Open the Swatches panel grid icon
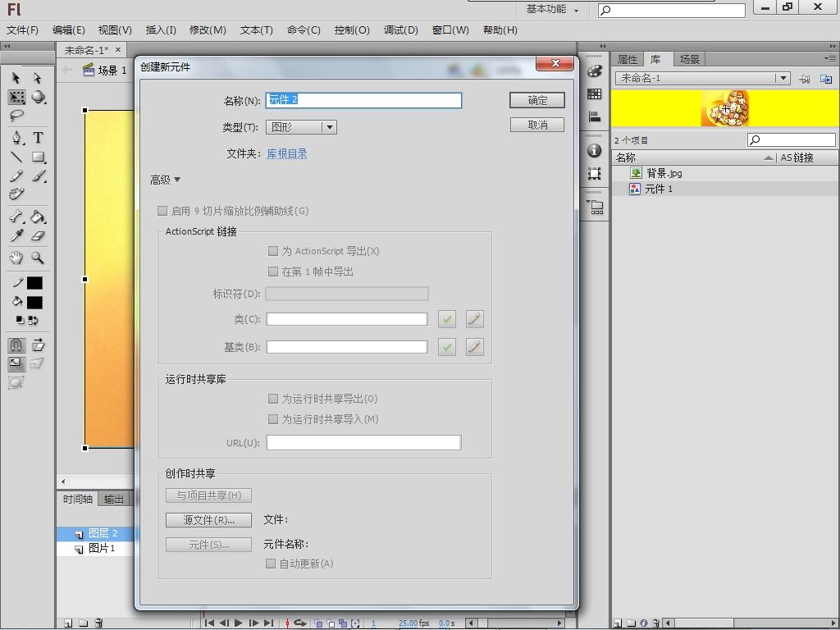Screen dimensions: 840x630 tap(594, 94)
